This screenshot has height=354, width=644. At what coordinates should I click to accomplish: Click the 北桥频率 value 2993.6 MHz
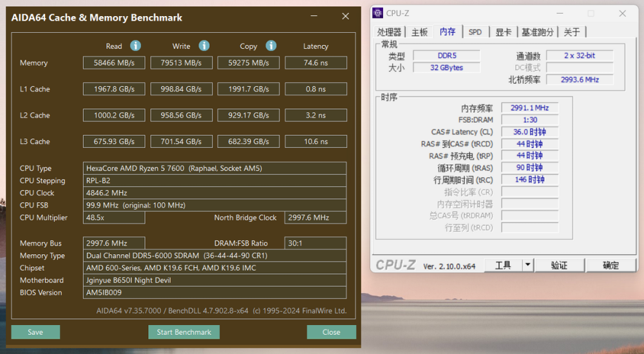click(x=580, y=80)
